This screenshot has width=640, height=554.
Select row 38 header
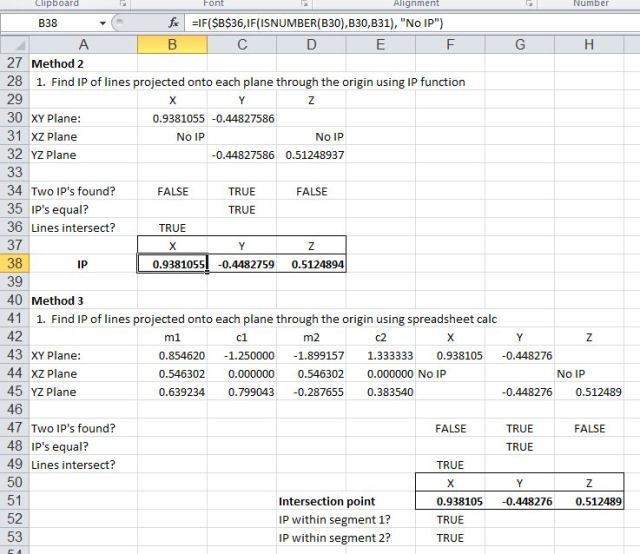pyautogui.click(x=14, y=264)
